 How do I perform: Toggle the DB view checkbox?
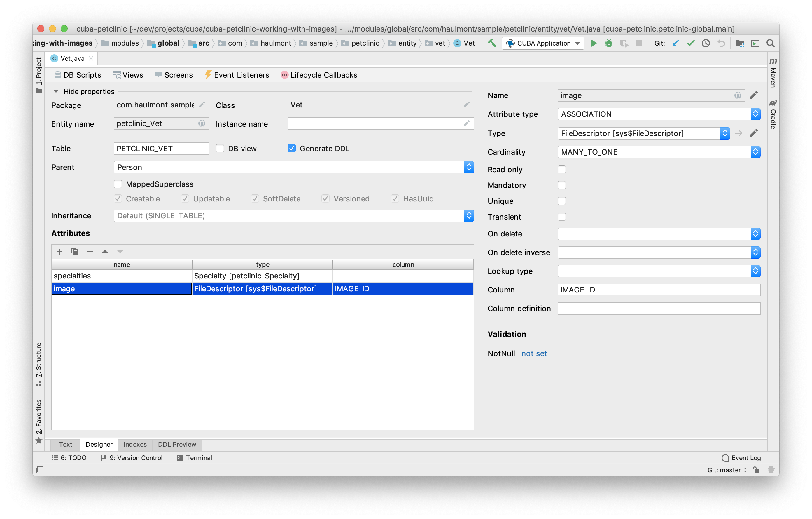click(220, 149)
